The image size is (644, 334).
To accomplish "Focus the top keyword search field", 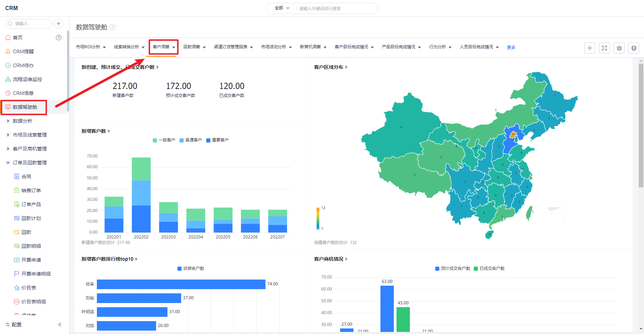I will pyautogui.click(x=337, y=8).
